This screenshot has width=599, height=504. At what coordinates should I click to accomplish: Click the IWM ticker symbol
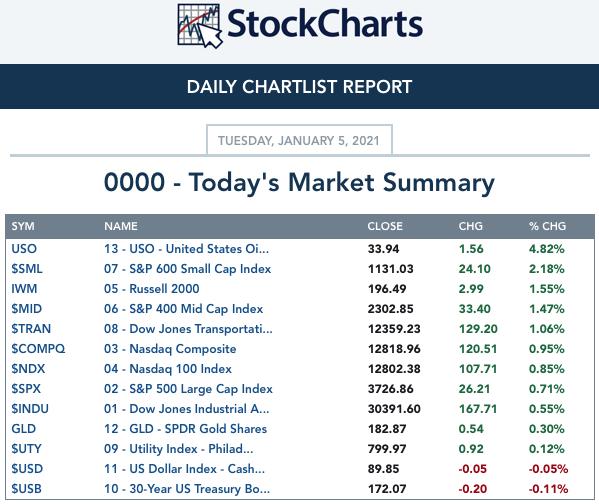tap(24, 288)
